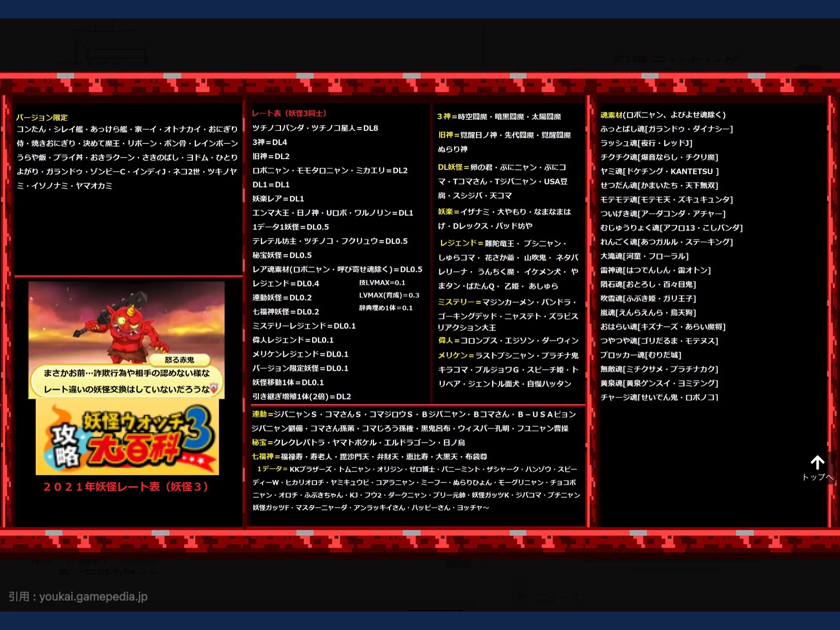840x630 pixels.
Task: Click the おはらい魂[キズナーズ・あらい魔将] line
Action: [x=663, y=327]
